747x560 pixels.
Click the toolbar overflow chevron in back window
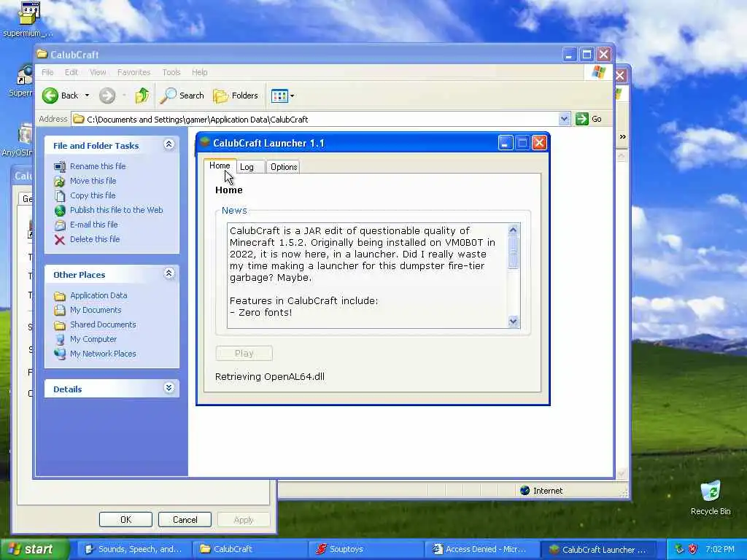(622, 136)
